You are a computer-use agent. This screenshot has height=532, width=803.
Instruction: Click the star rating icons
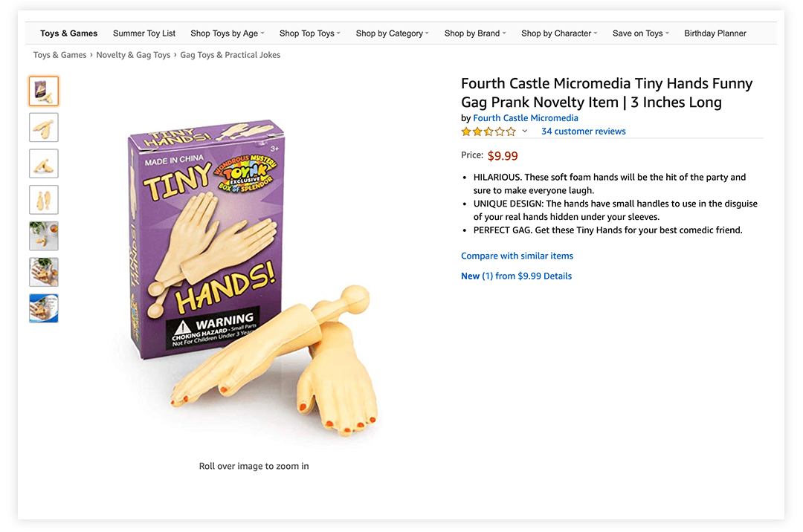click(488, 132)
